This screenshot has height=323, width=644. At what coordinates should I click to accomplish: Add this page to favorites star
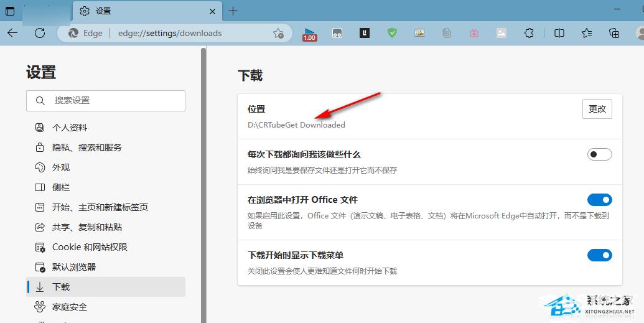pos(279,33)
